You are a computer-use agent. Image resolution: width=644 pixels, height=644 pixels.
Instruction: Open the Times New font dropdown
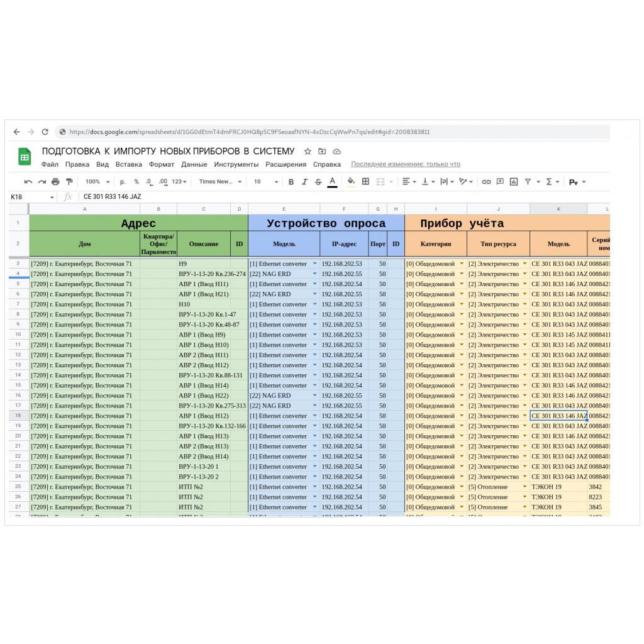pyautogui.click(x=220, y=182)
